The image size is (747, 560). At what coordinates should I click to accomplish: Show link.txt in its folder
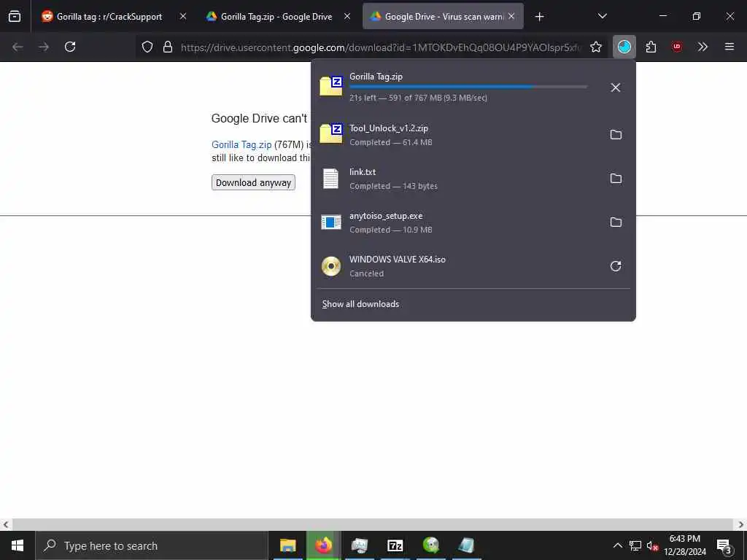[x=616, y=179]
